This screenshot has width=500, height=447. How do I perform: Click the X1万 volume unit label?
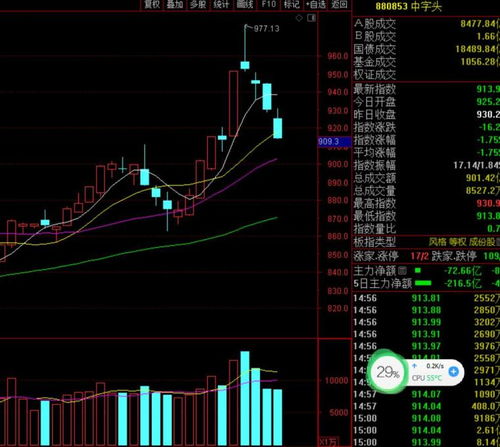(328, 442)
